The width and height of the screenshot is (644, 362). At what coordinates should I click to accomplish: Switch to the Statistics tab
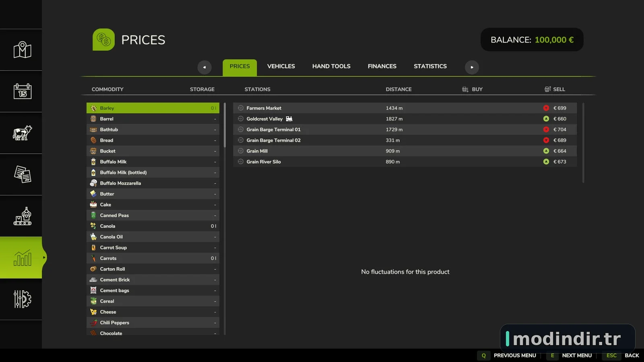[430, 66]
